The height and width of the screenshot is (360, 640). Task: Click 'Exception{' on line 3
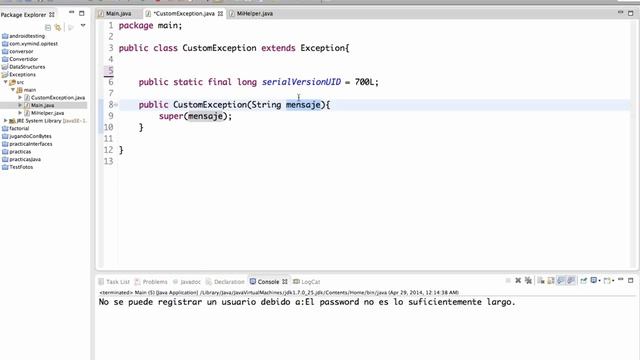(325, 48)
